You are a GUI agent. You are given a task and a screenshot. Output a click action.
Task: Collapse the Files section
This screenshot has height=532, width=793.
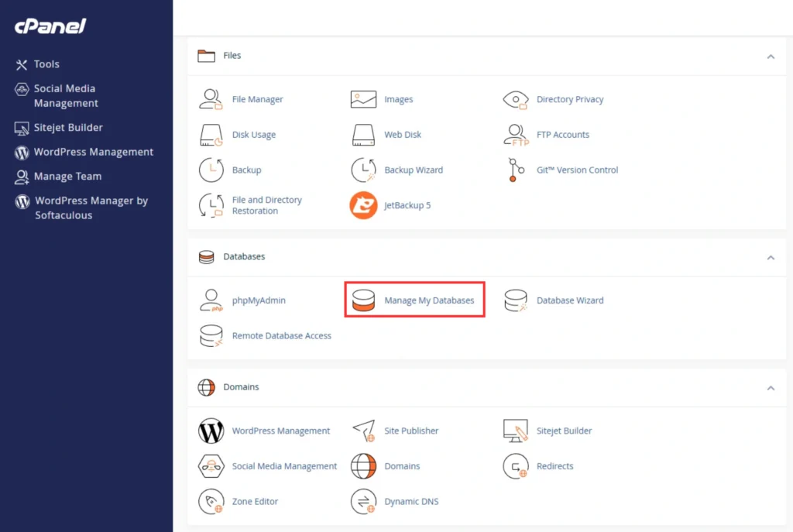tap(771, 56)
